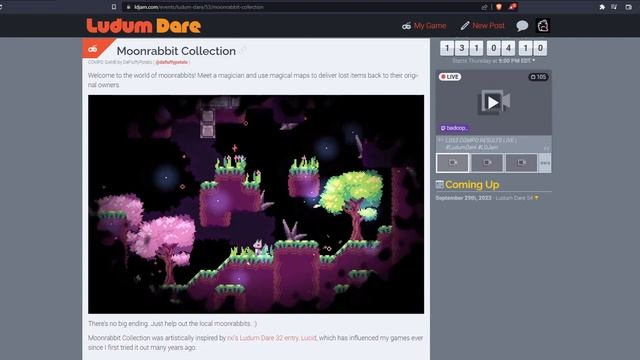This screenshot has height=360, width=640.
Task: Open the browser wallet icon at far right
Action: tap(629, 7)
